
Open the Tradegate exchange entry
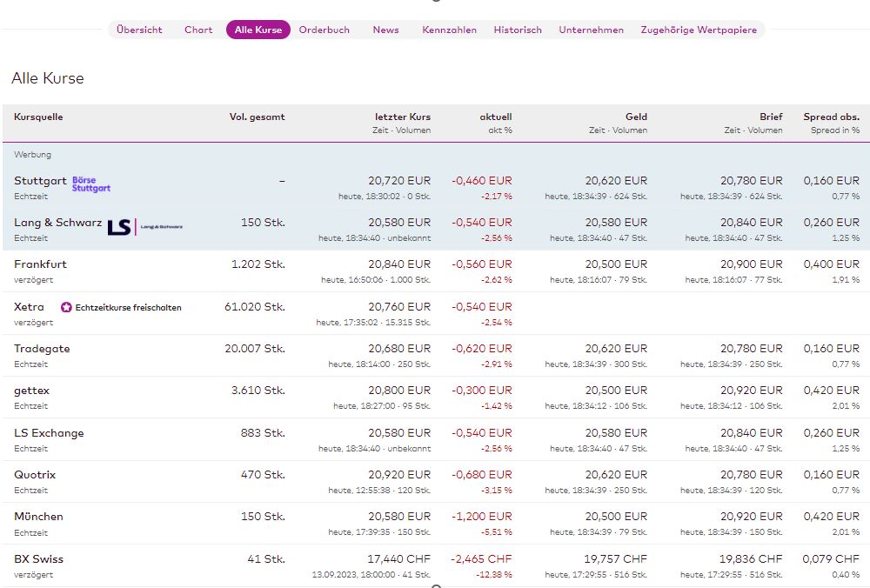click(x=42, y=348)
